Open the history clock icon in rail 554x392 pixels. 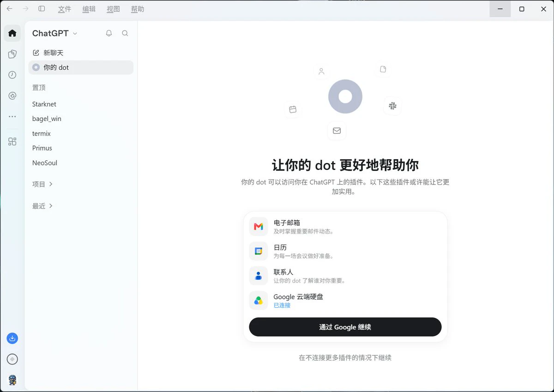click(12, 75)
